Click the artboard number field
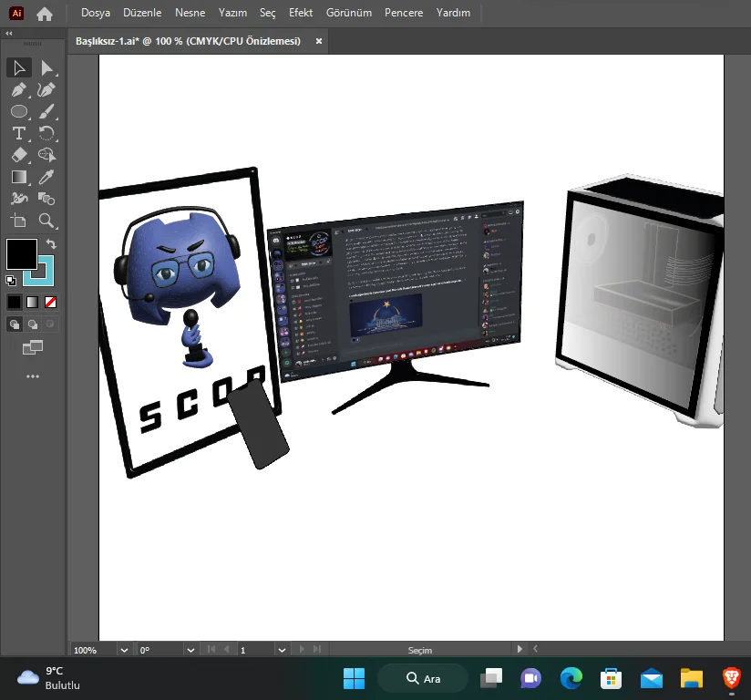 [x=256, y=650]
